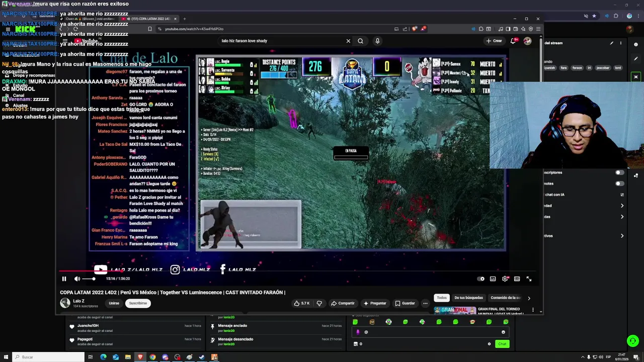The width and height of the screenshot is (644, 362).
Task: Dislike the COPA LATAM video
Action: pyautogui.click(x=319, y=303)
